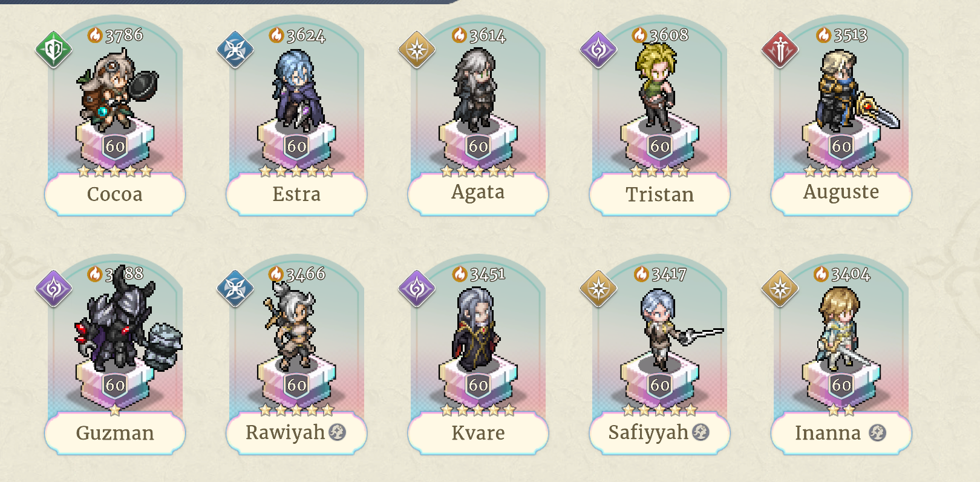Click the link icon beside Inanna's name
This screenshot has height=482, width=980.
(x=877, y=432)
